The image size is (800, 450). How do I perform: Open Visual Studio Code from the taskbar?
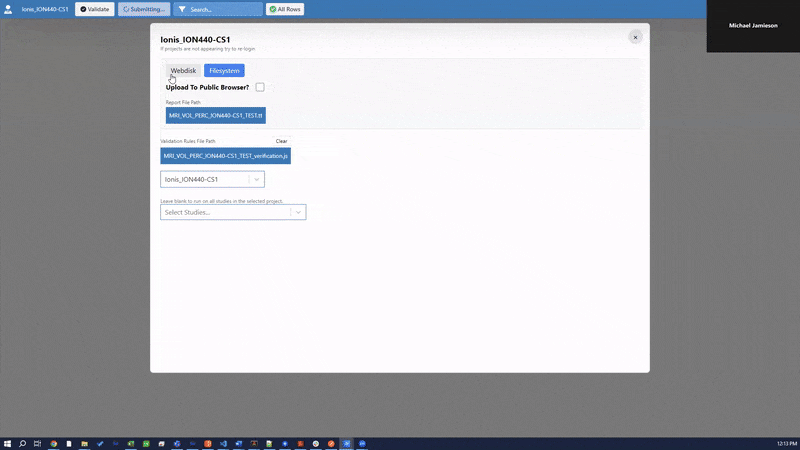tap(223, 444)
